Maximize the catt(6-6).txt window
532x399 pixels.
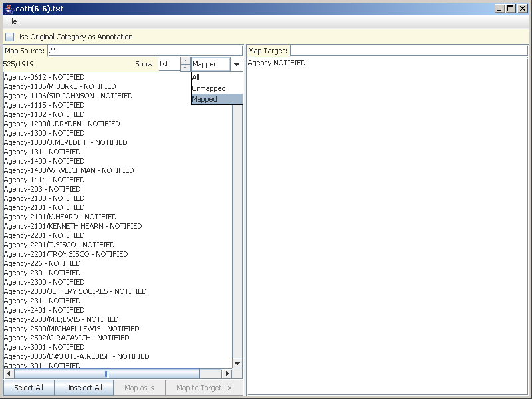coord(511,9)
